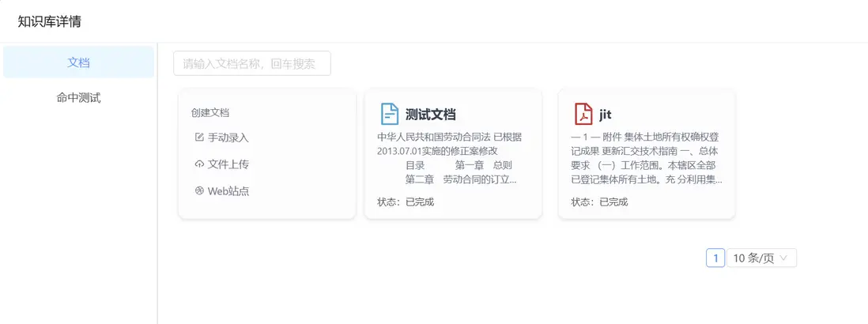Click 测试文档 preview text 中华人民共和国劳动合同法

click(434, 138)
